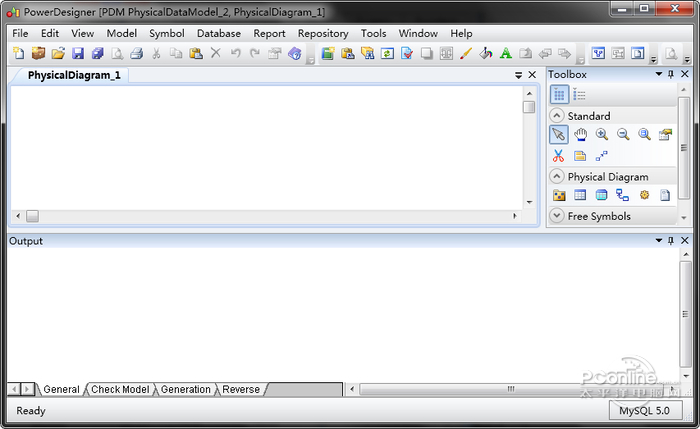Expand the Free Symbols section

point(556,216)
